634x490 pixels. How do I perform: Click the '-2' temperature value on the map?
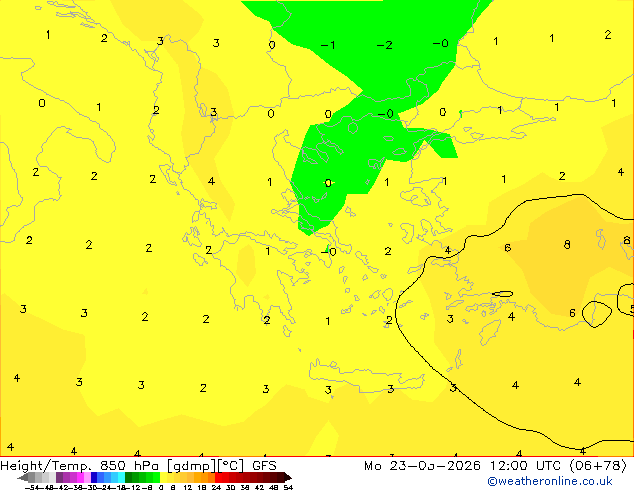click(x=385, y=45)
